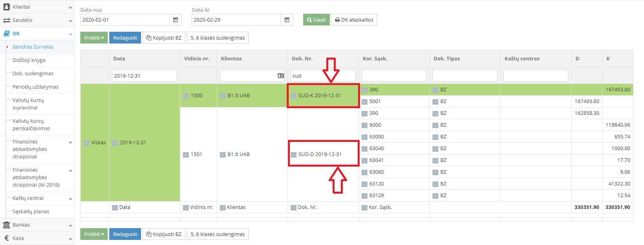Image resolution: width=644 pixels, height=245 pixels.
Task: Collapse the 1500 internal number row
Action: [x=186, y=96]
